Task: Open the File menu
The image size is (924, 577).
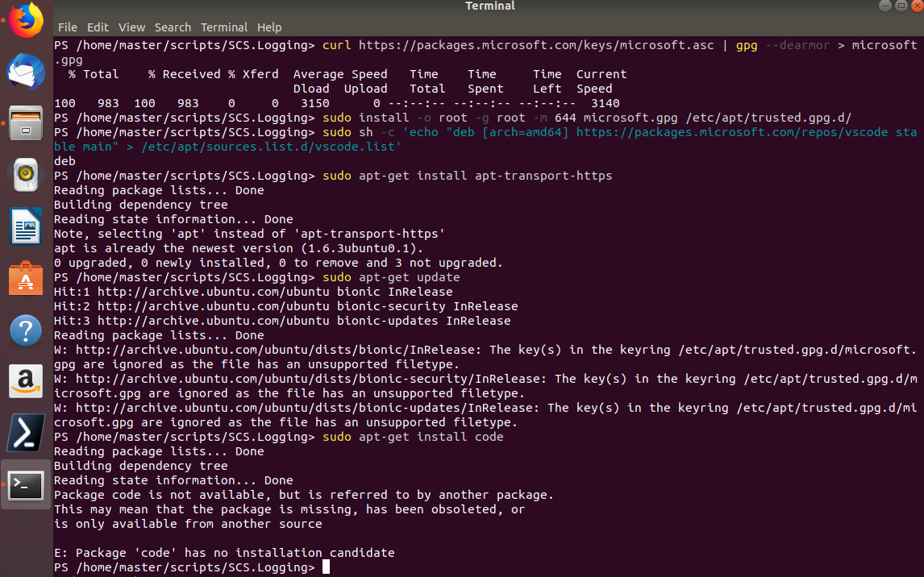Action: point(67,27)
